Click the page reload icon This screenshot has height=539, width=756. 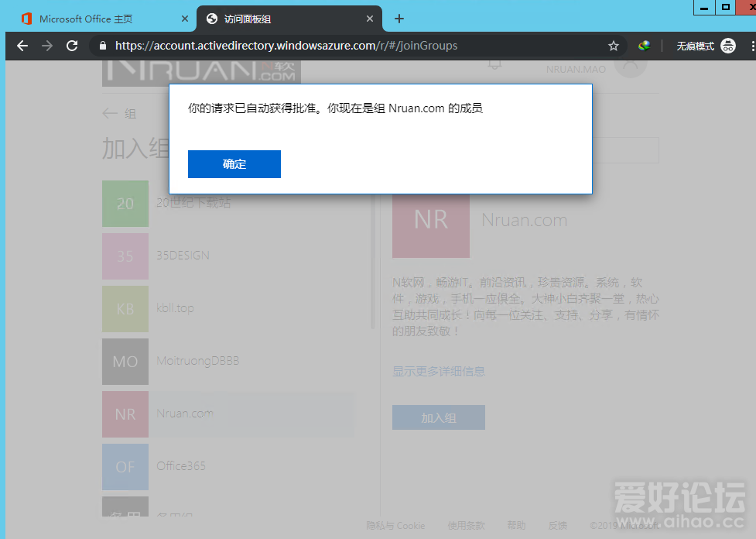click(x=72, y=46)
